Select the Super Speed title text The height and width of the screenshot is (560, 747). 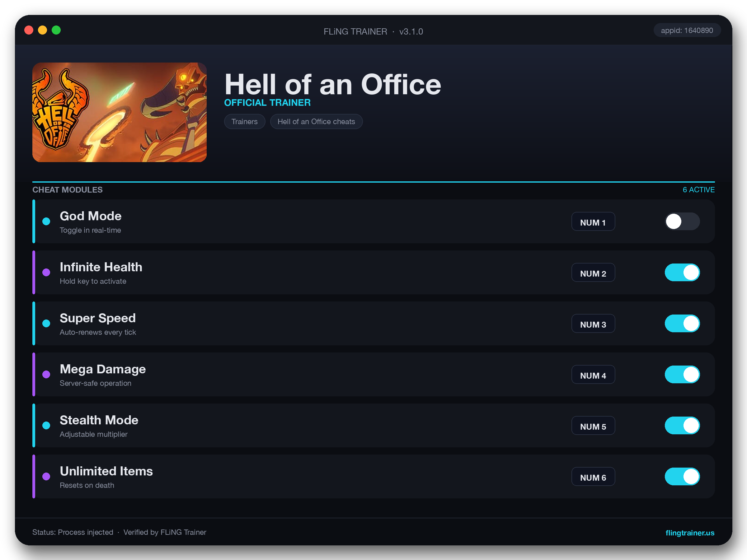coord(98,318)
